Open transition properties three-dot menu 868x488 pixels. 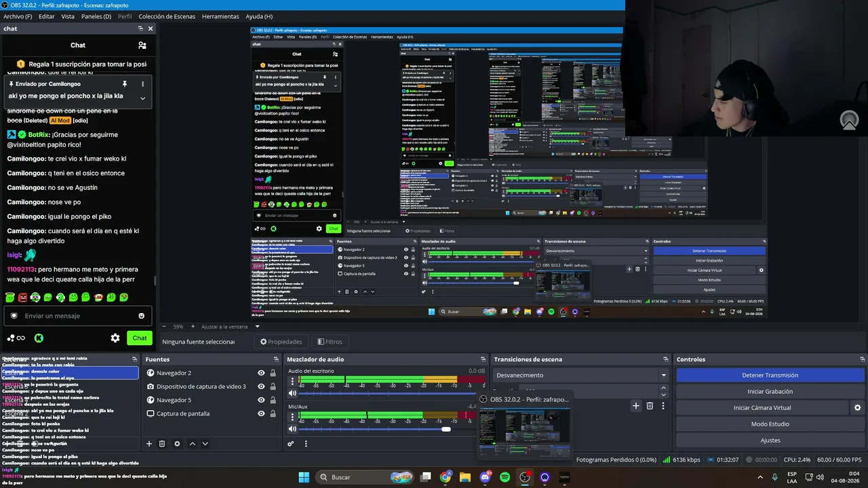click(x=663, y=405)
